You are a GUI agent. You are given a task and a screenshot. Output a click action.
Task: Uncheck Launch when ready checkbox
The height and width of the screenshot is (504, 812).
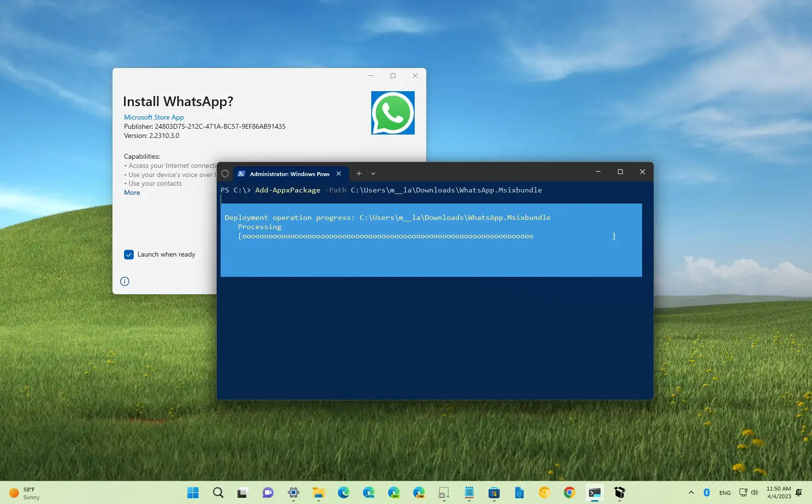[x=129, y=255]
